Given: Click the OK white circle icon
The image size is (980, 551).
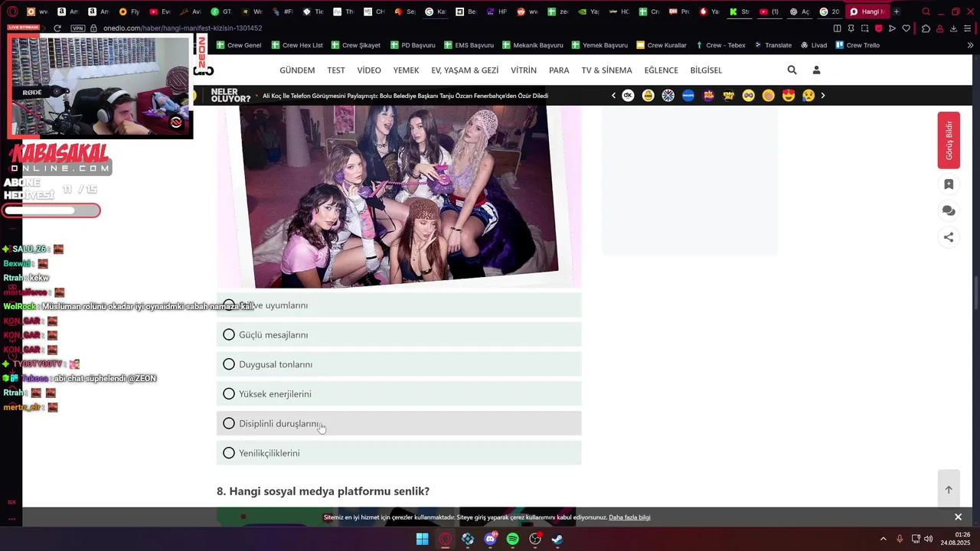Looking at the screenshot, I should (x=628, y=96).
